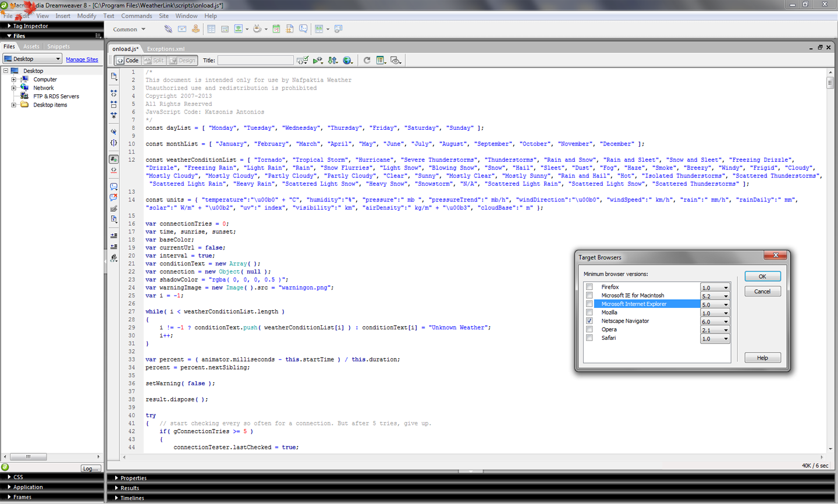The width and height of the screenshot is (838, 504).
Task: Click the Select Parent Tag icon
Action: [113, 132]
